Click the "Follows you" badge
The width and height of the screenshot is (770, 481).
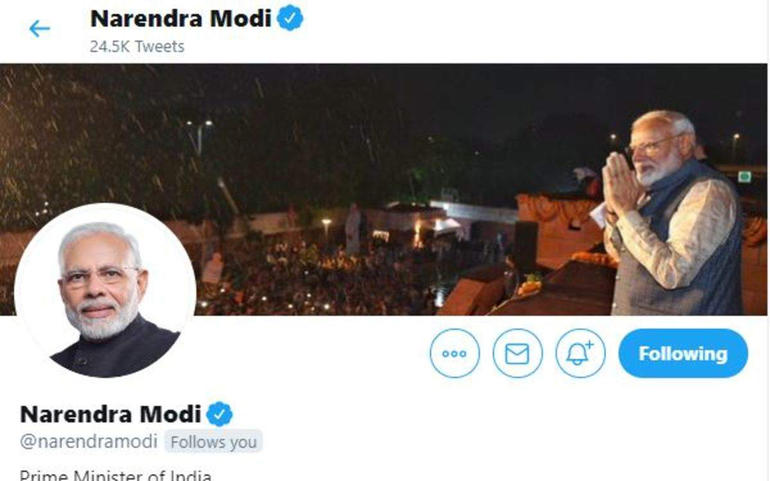213,441
